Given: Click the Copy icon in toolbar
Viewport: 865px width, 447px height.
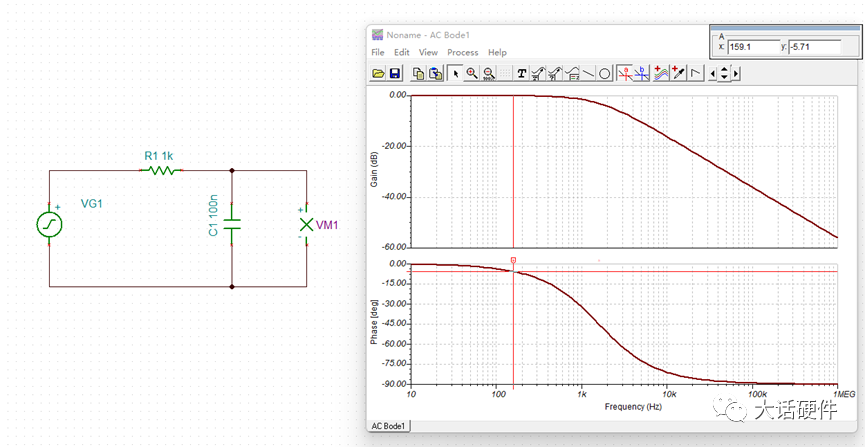Looking at the screenshot, I should [419, 73].
